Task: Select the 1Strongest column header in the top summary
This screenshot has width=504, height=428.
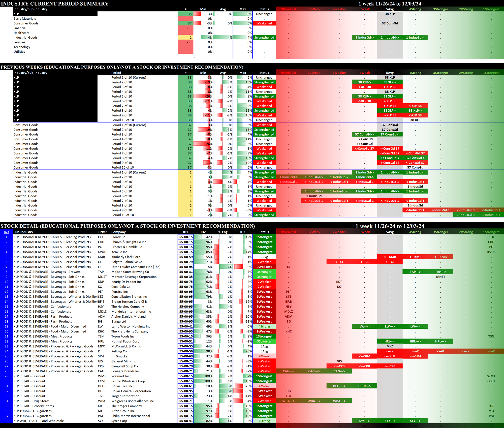Action: tap(491, 9)
